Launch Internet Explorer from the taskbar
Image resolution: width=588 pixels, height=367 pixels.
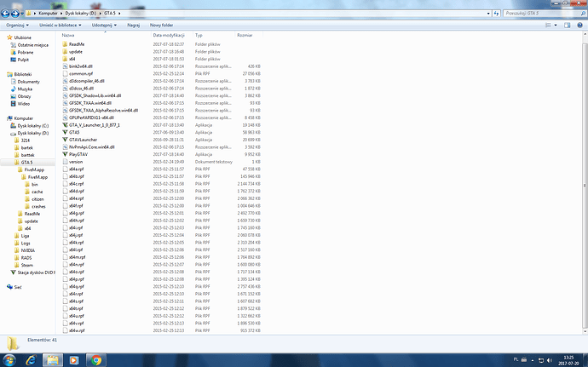[31, 361]
